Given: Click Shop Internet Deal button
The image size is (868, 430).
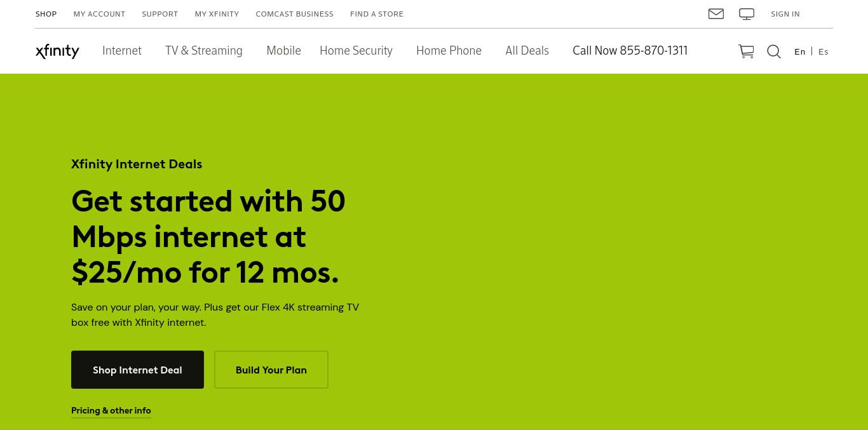Looking at the screenshot, I should [137, 370].
